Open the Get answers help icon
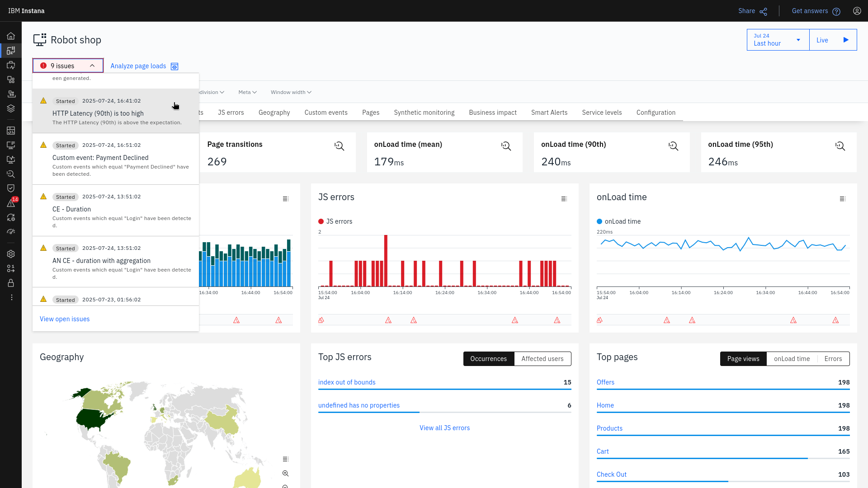 pos(836,11)
